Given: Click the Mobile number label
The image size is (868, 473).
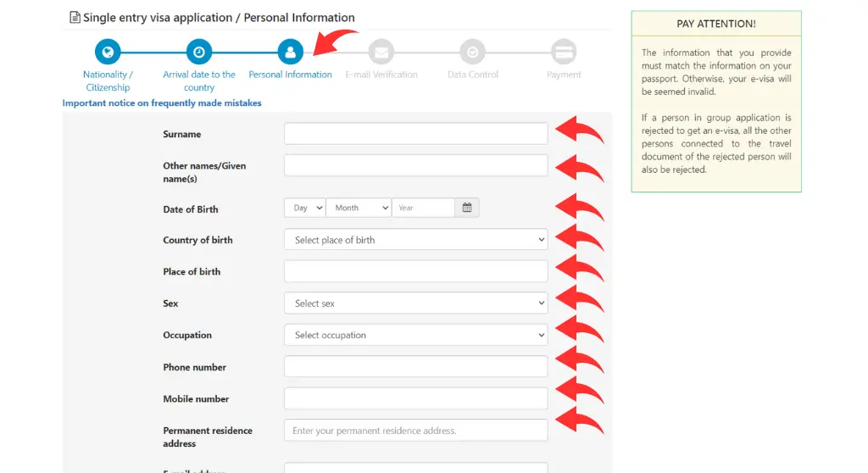Looking at the screenshot, I should (x=196, y=398).
